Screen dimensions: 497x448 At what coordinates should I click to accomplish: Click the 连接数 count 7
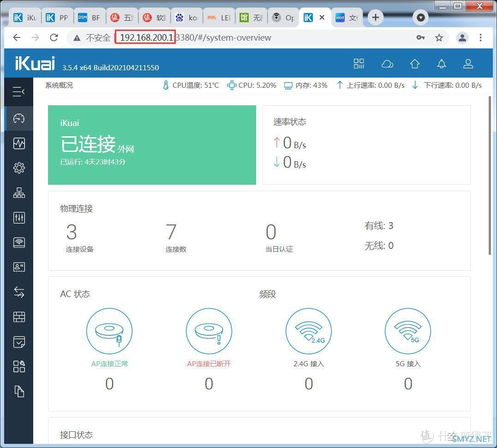click(171, 232)
